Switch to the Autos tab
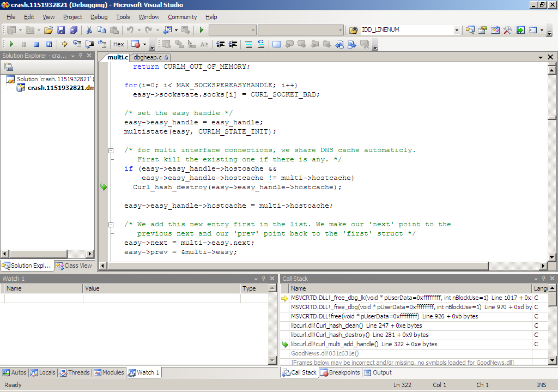The width and height of the screenshot is (558, 392). pos(15,372)
